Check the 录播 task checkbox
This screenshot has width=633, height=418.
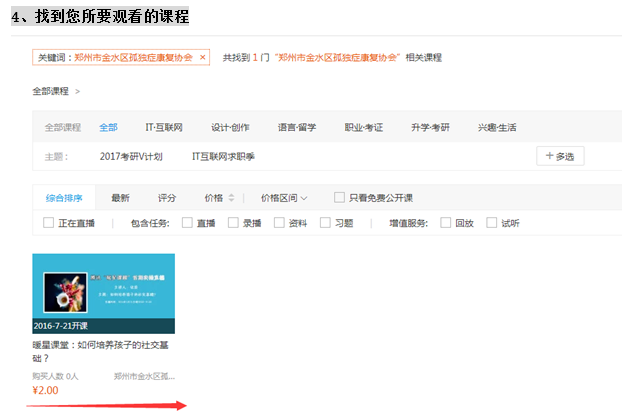tap(233, 223)
